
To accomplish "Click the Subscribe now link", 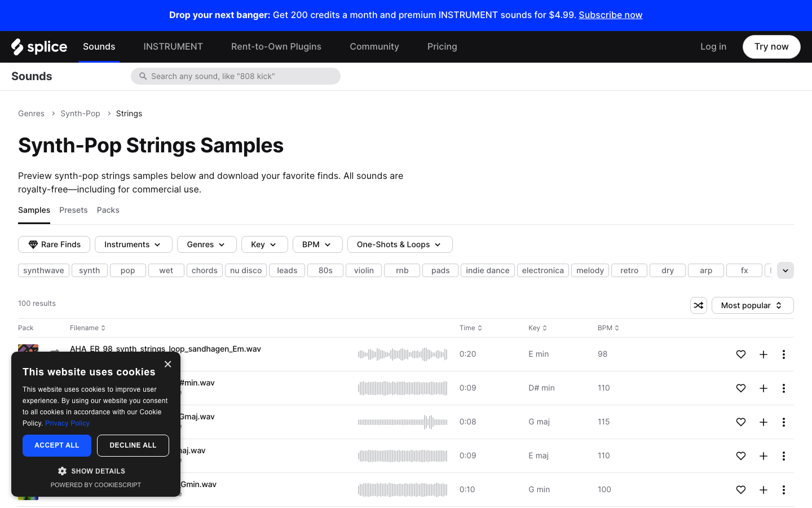I will (611, 15).
